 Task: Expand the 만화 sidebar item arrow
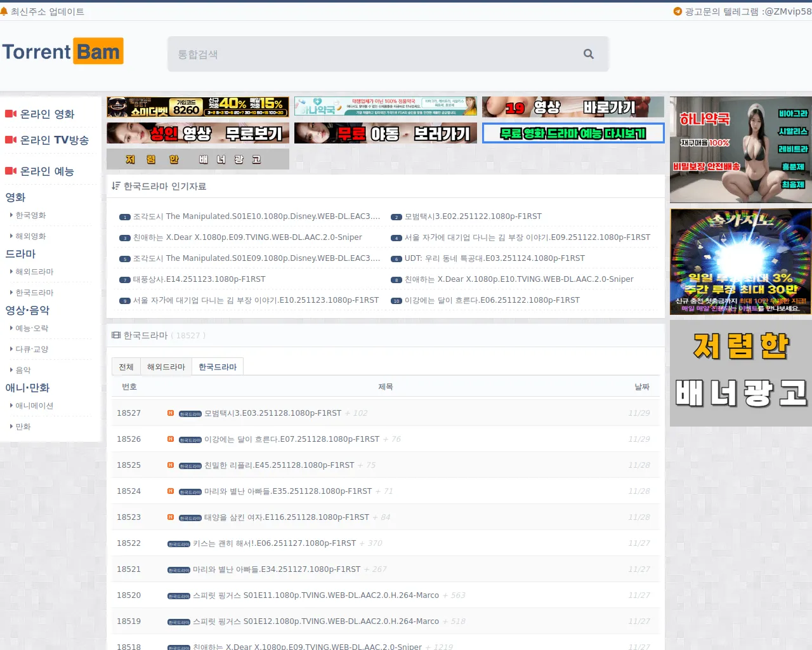point(11,427)
